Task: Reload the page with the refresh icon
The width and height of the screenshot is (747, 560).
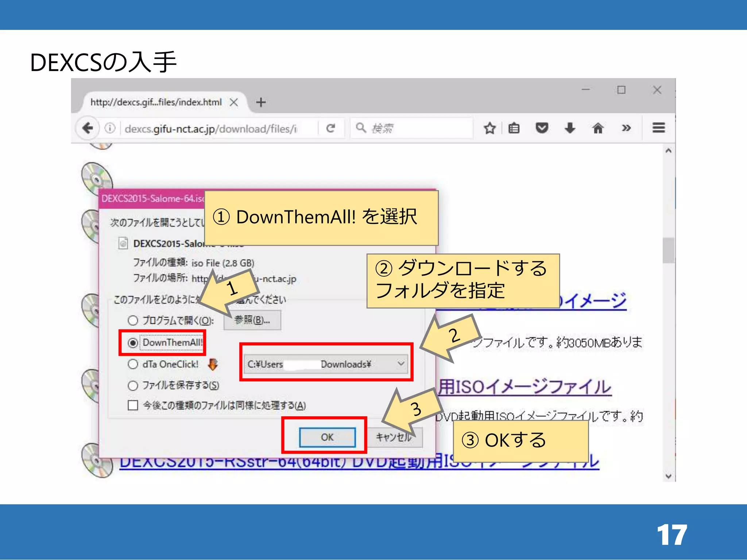Action: 330,128
